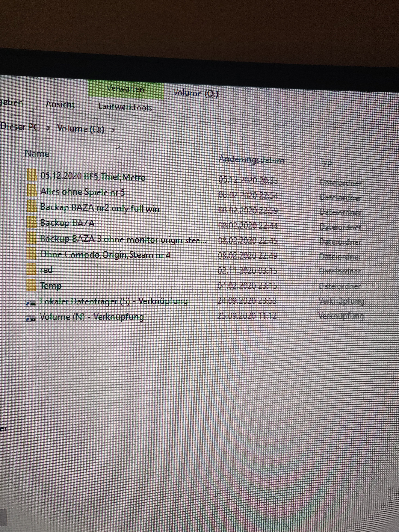Image resolution: width=399 pixels, height=532 pixels.
Task: Click the folder icon of Backap BAZA nr2
Action: pos(32,206)
